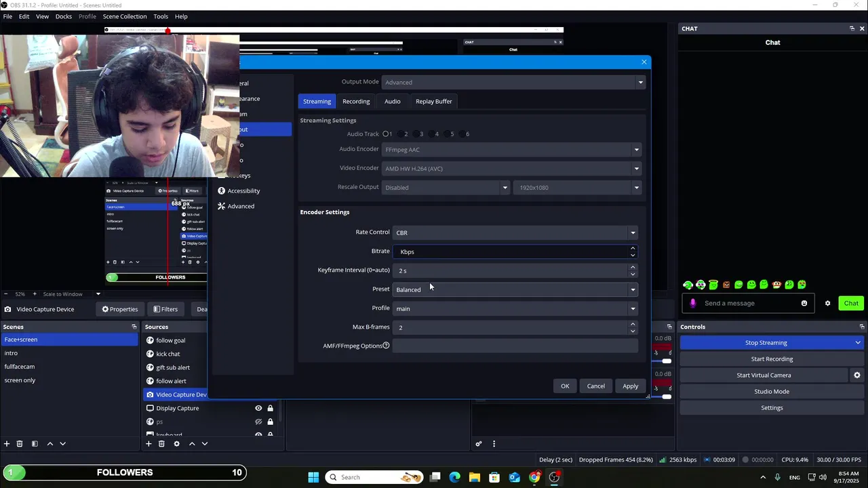Select audio track 6 radio button
The image size is (868, 488).
pos(462,134)
